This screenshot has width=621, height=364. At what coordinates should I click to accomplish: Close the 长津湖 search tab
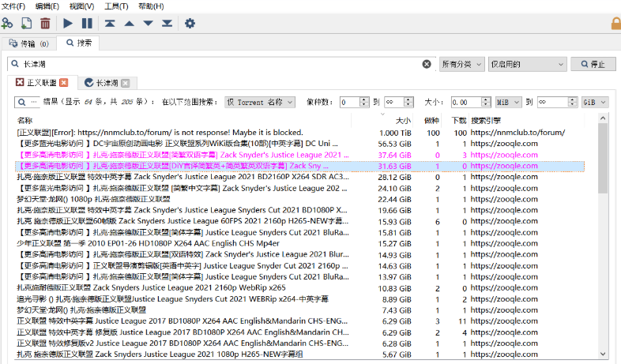tap(125, 83)
